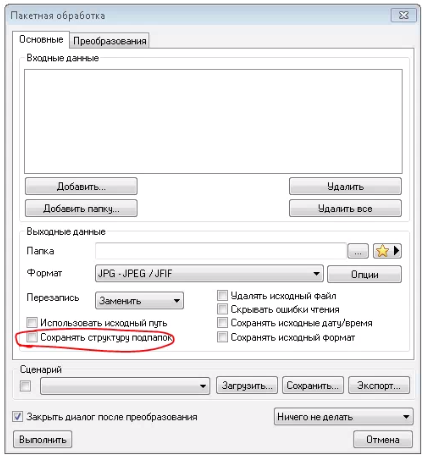The height and width of the screenshot is (457, 426).
Task: Click the Добавить папку... button
Action: coord(81,208)
